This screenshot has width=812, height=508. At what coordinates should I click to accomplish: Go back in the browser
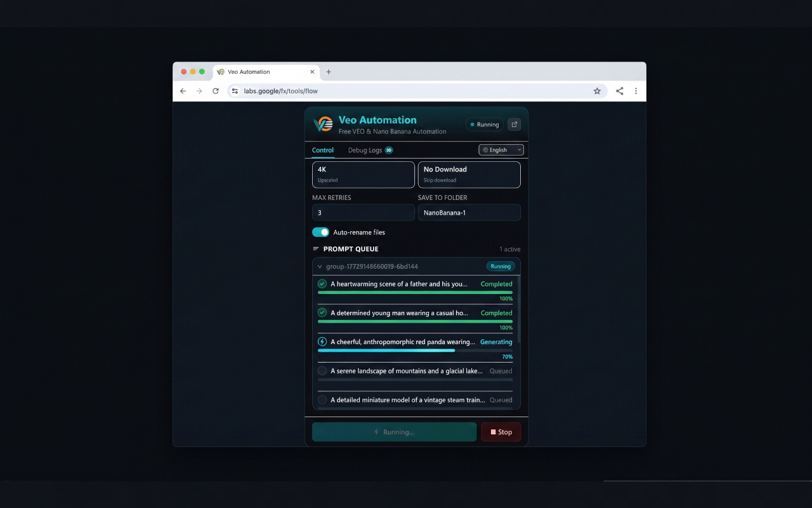click(x=183, y=91)
